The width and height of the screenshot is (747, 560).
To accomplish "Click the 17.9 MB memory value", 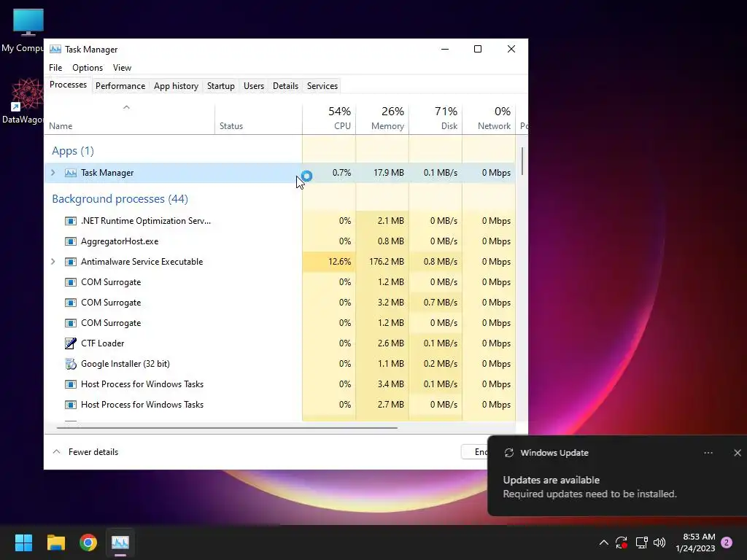I will click(x=389, y=173).
